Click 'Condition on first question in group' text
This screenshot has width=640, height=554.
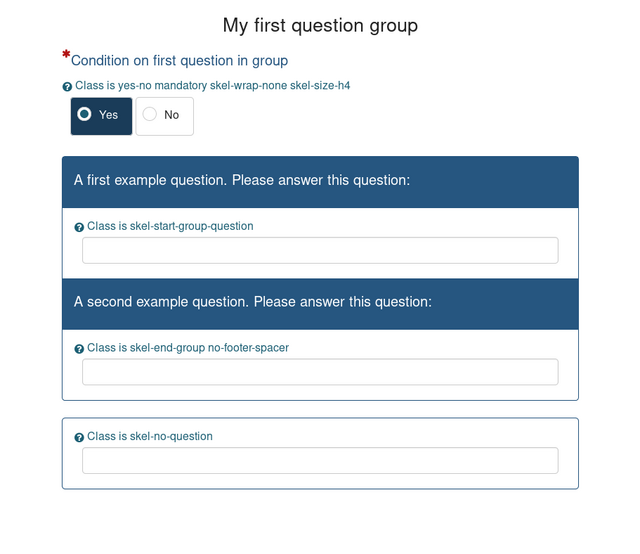coord(180,60)
